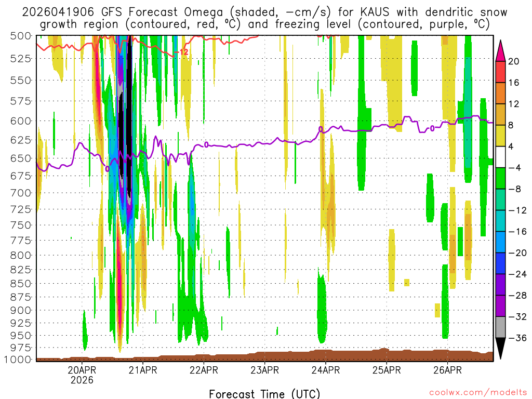The height and width of the screenshot is (399, 532).
Task: Select the 23APR date label on the time axis
Action: coord(264,370)
